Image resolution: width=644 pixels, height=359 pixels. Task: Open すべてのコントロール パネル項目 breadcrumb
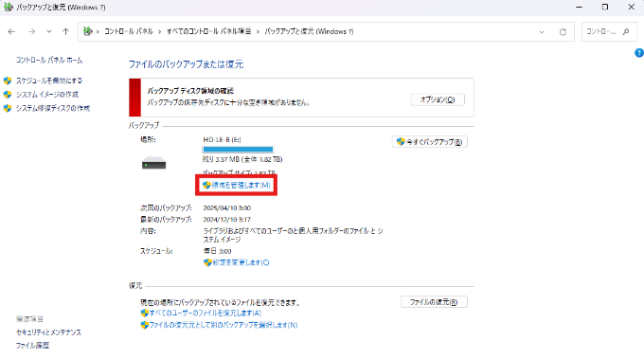click(x=208, y=31)
